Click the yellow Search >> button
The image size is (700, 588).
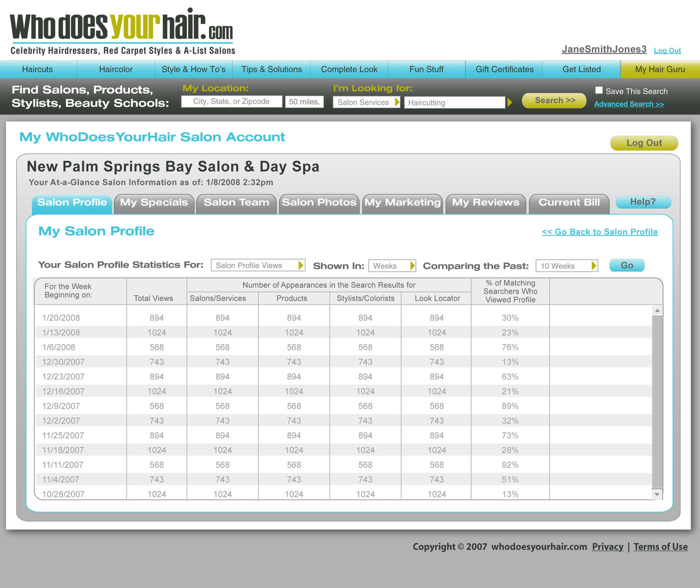pos(554,100)
